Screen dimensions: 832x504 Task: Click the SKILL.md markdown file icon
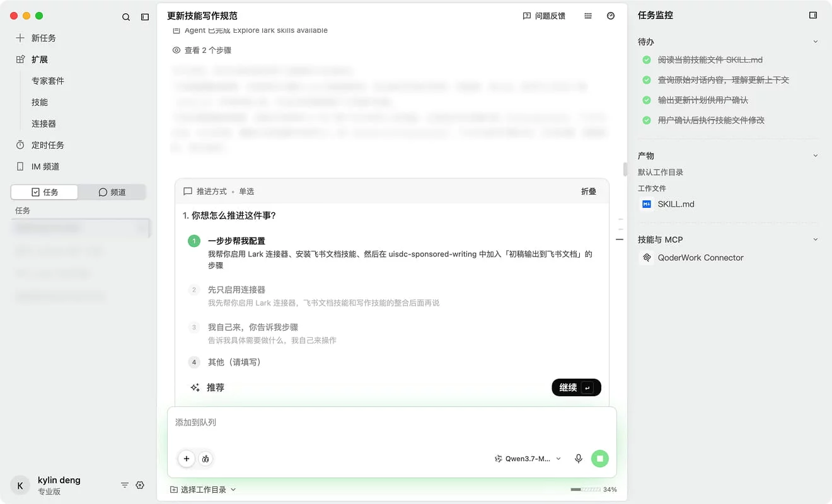(x=646, y=204)
